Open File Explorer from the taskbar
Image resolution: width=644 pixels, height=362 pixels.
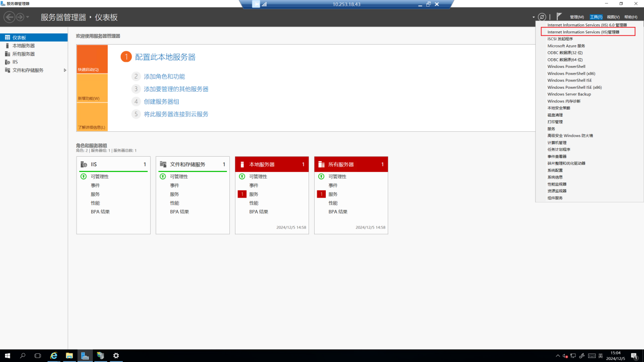(x=69, y=356)
